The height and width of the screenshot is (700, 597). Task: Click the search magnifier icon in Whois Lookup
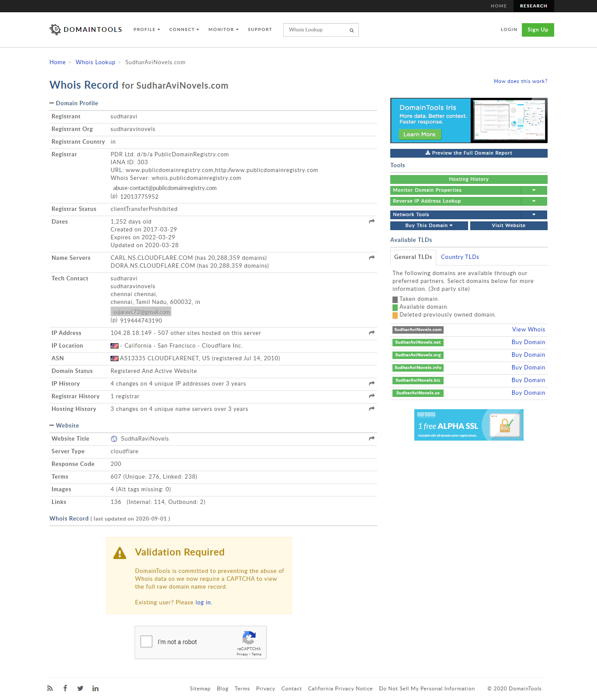pyautogui.click(x=351, y=30)
